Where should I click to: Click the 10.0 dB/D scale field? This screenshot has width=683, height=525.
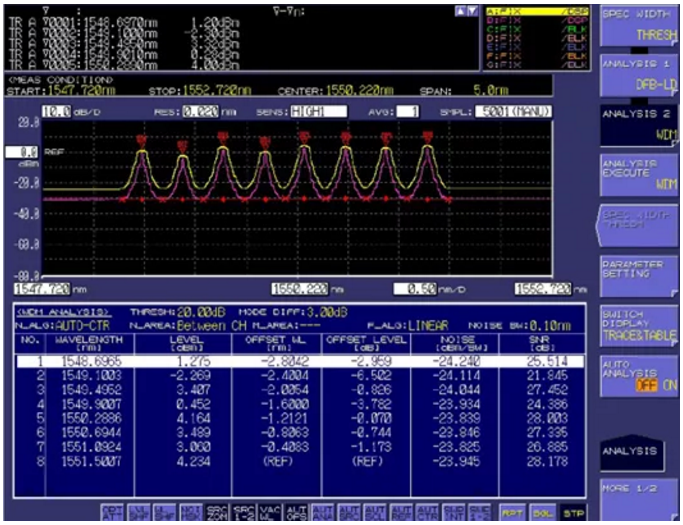[x=57, y=112]
